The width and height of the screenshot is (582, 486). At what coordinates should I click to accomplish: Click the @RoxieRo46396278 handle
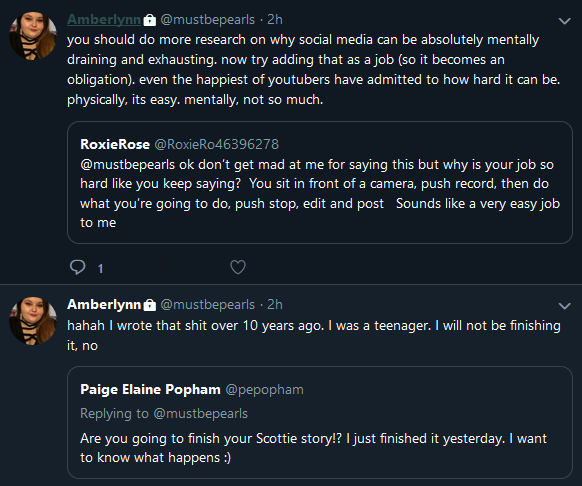(x=216, y=144)
